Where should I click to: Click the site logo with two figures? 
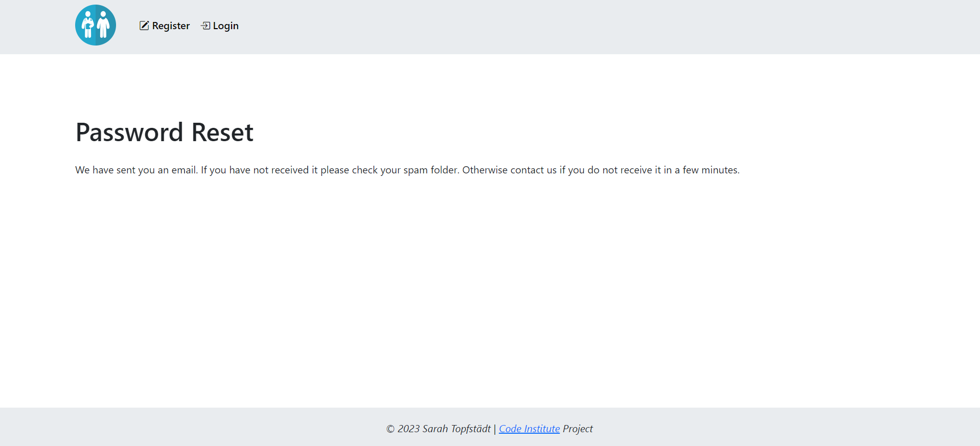(96, 25)
